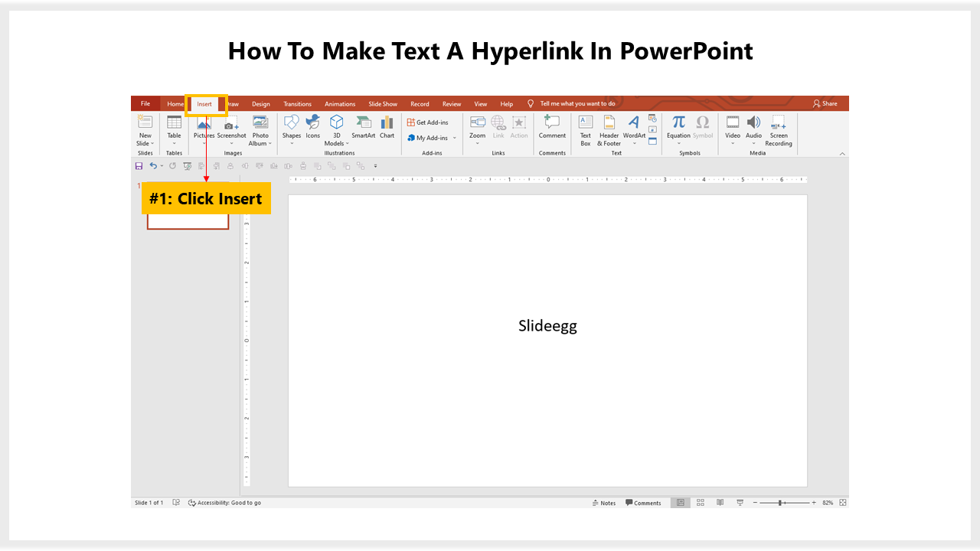Click the Zoom link tool in Links group
This screenshot has width=980, height=551.
tap(478, 131)
